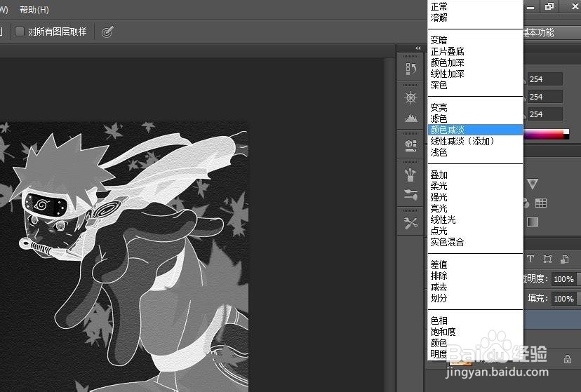Click the gradient square adjustment icon

coord(533,222)
